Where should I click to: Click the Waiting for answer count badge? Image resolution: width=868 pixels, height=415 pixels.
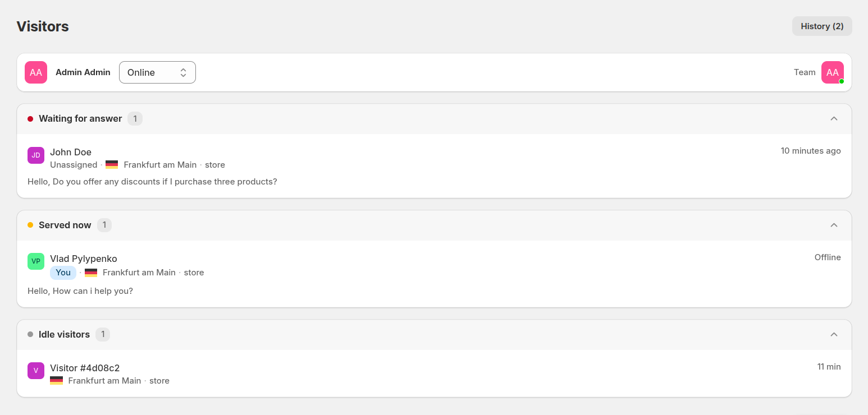pyautogui.click(x=135, y=118)
